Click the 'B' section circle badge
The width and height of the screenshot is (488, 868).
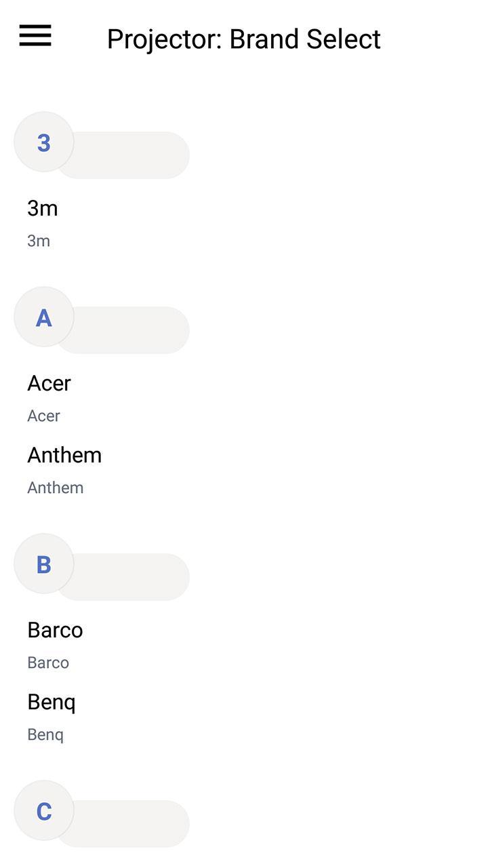tap(44, 564)
